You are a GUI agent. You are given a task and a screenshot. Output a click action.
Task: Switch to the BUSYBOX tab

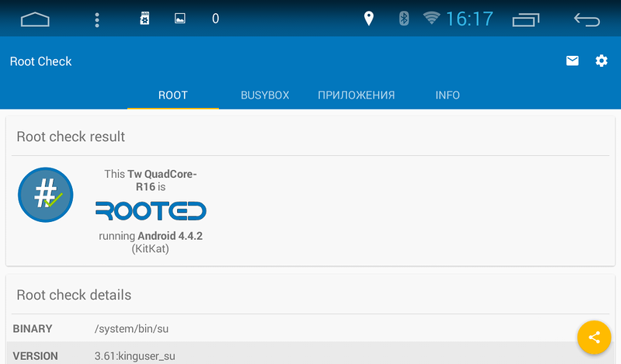pos(265,95)
